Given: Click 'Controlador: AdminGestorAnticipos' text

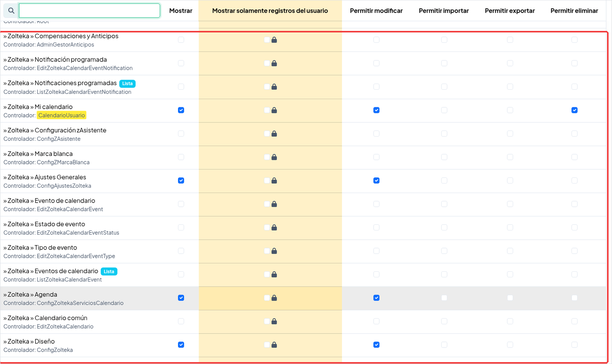Looking at the screenshot, I should click(x=49, y=45).
